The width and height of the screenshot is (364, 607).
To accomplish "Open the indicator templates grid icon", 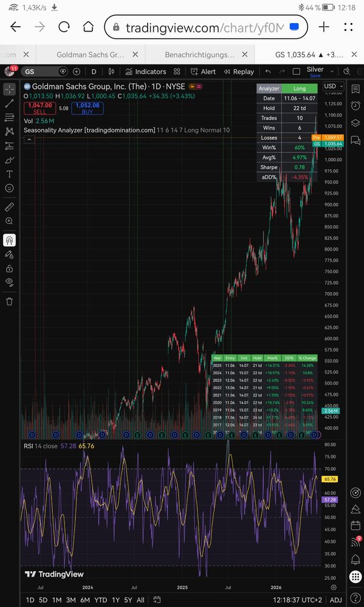I will point(177,72).
